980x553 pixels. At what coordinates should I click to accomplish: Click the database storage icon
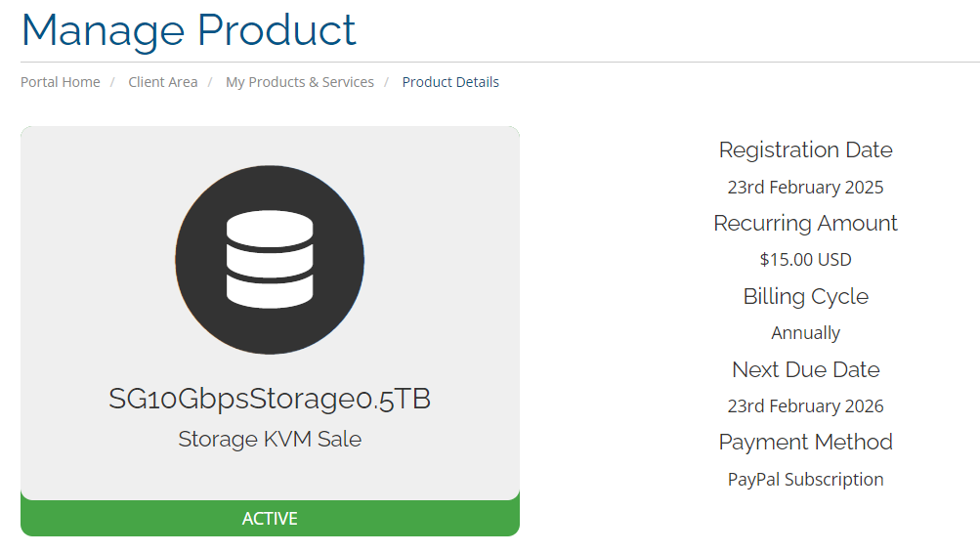coord(270,260)
